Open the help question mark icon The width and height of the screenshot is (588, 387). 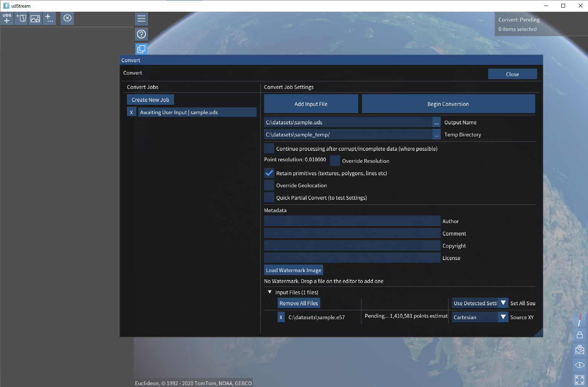click(x=142, y=34)
